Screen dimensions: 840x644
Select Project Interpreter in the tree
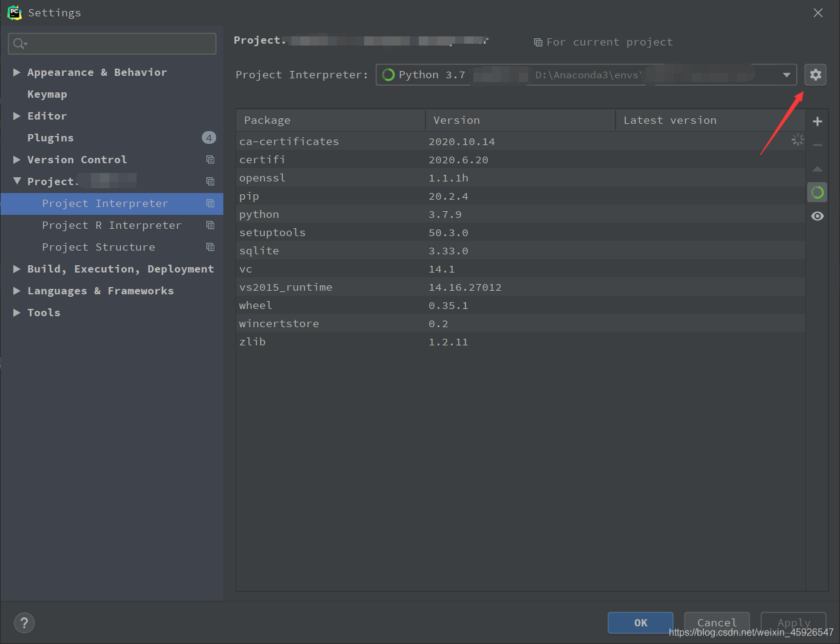(112, 203)
